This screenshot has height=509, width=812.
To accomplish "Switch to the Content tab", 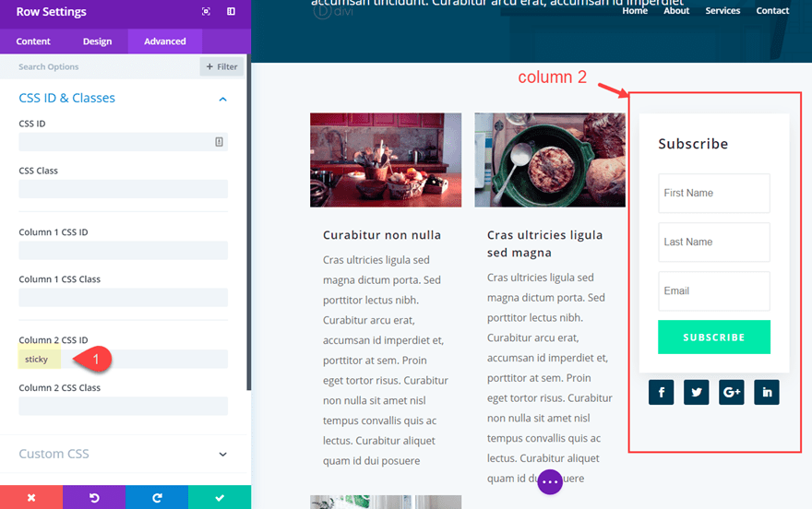I will [x=33, y=41].
